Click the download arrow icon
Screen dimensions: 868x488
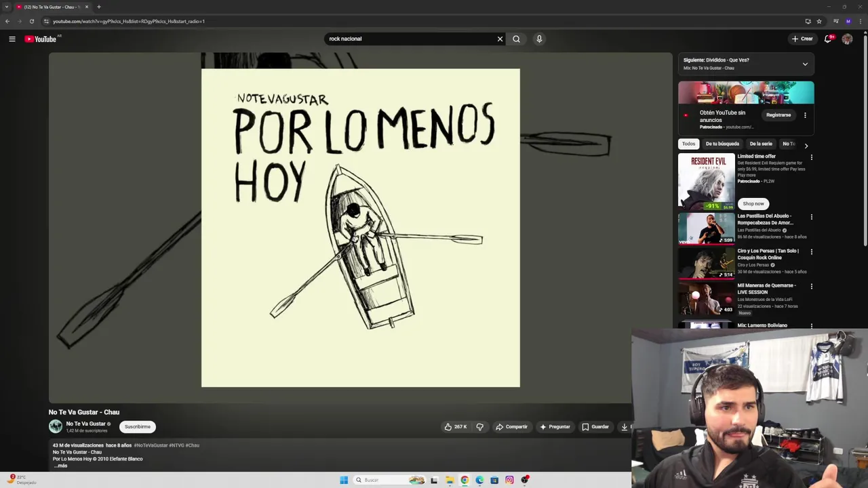point(625,426)
